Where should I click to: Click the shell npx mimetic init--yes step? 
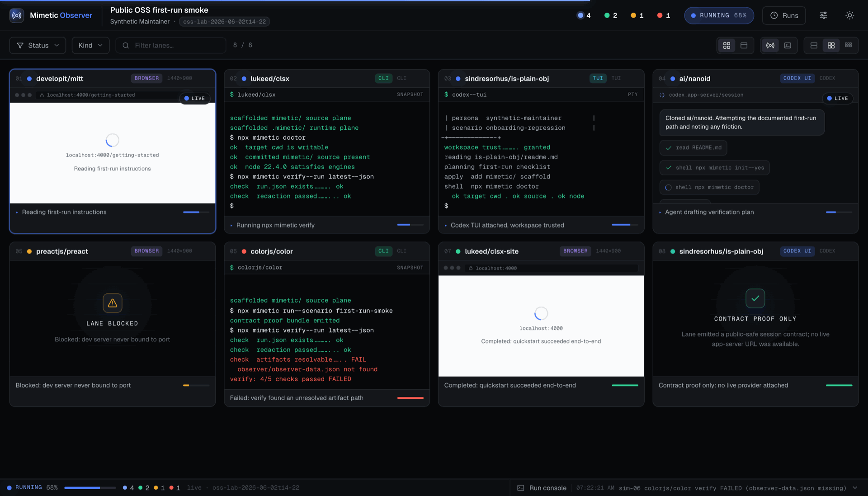point(714,168)
